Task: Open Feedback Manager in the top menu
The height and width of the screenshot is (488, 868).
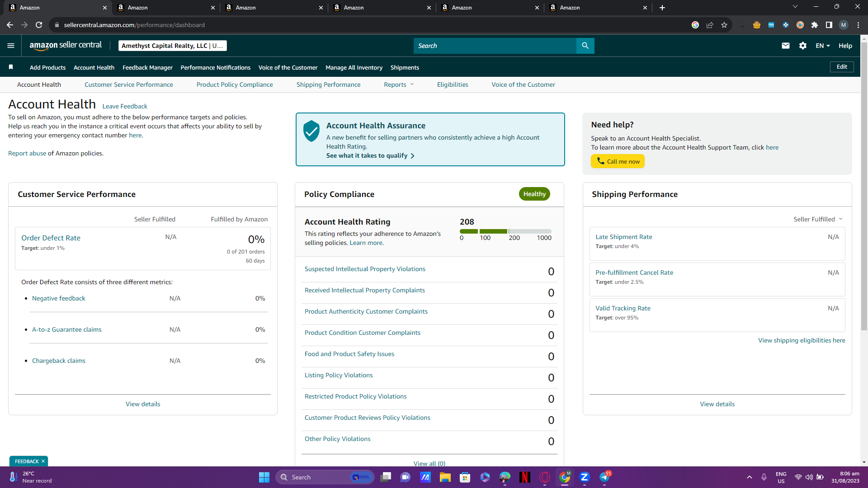Action: click(147, 67)
